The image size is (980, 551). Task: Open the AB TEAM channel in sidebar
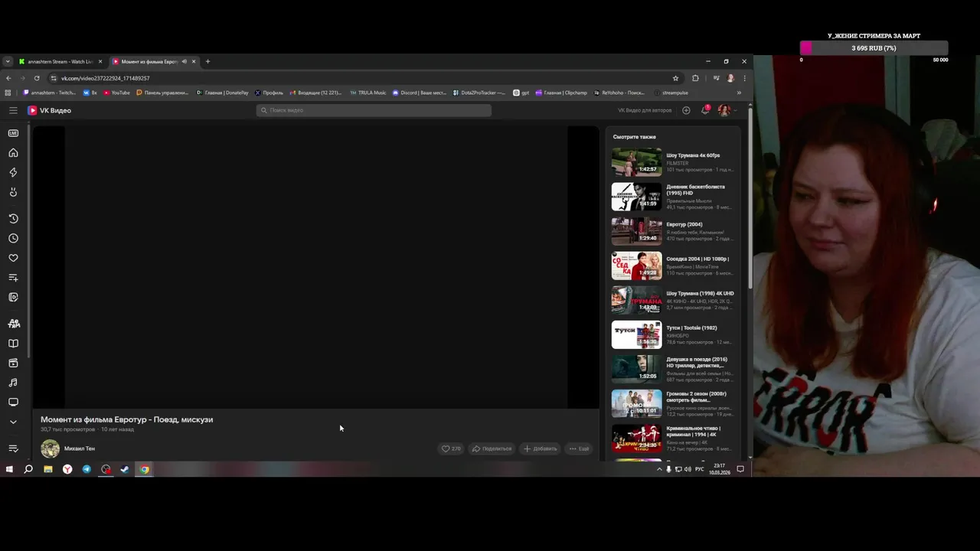[x=13, y=324]
